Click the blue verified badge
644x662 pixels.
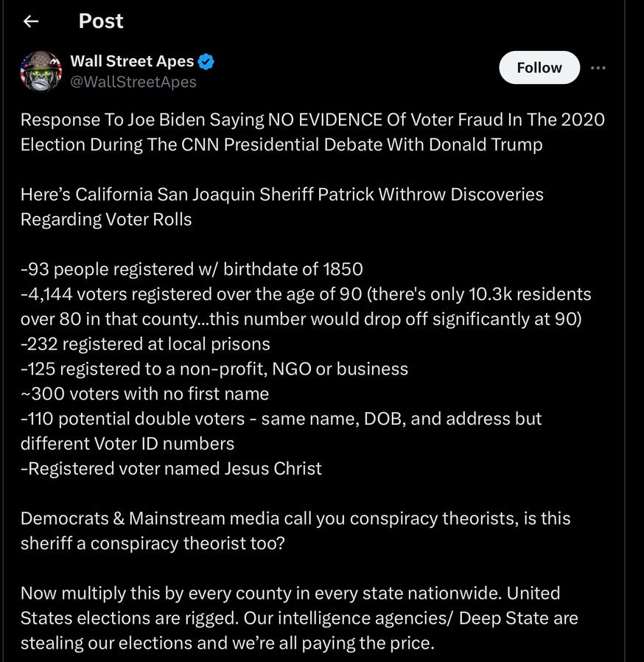tap(206, 62)
